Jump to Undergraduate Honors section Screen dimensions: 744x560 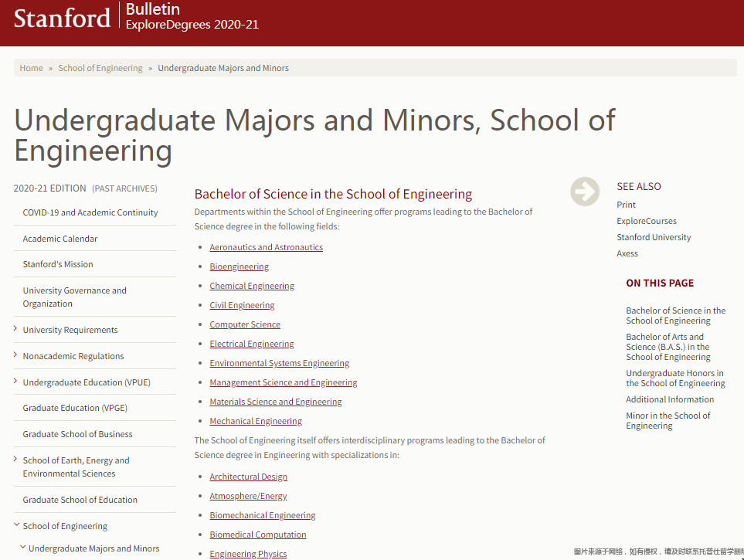point(676,378)
